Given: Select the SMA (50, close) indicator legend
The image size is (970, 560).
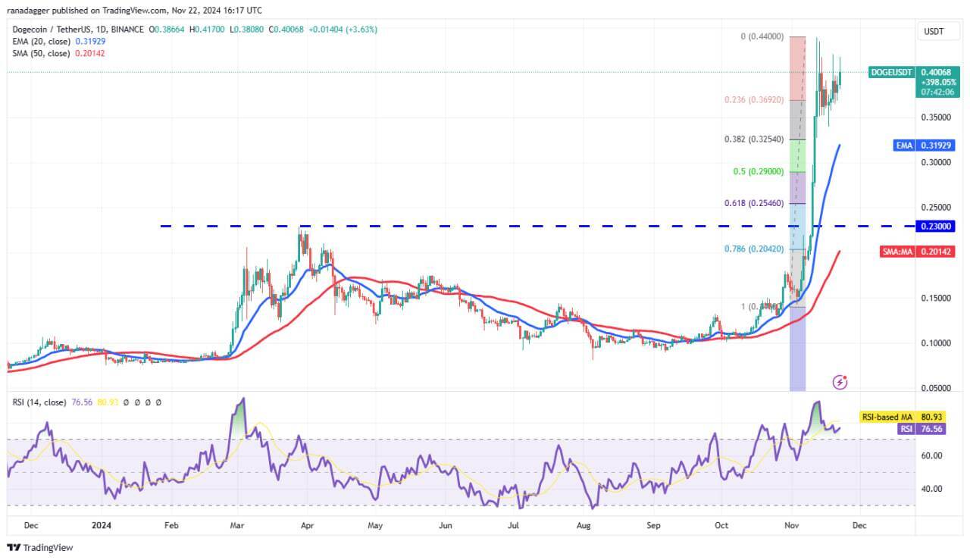Looking at the screenshot, I should (x=58, y=54).
